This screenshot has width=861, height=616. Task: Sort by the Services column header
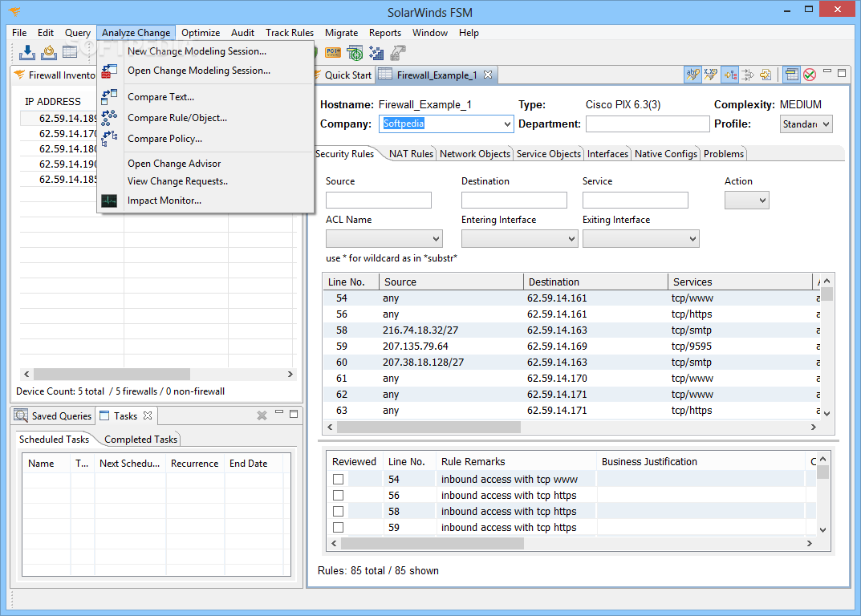point(739,282)
